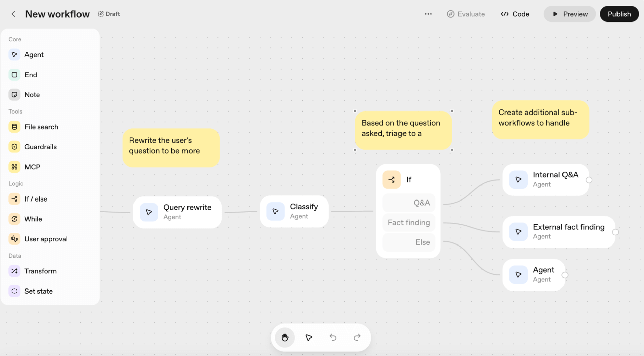Open the Evaluate view

[x=466, y=14]
